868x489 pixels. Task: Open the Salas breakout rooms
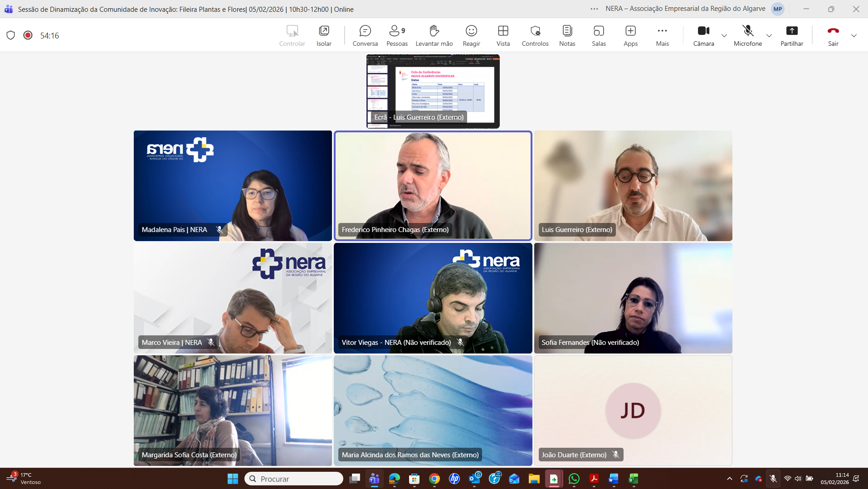599,35
